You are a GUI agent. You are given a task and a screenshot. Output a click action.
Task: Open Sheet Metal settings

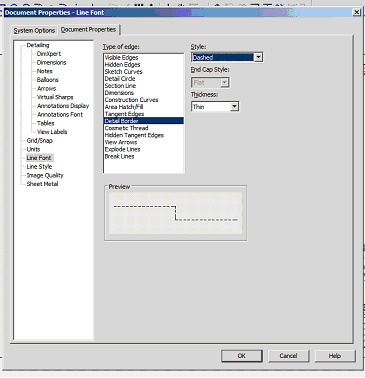42,184
